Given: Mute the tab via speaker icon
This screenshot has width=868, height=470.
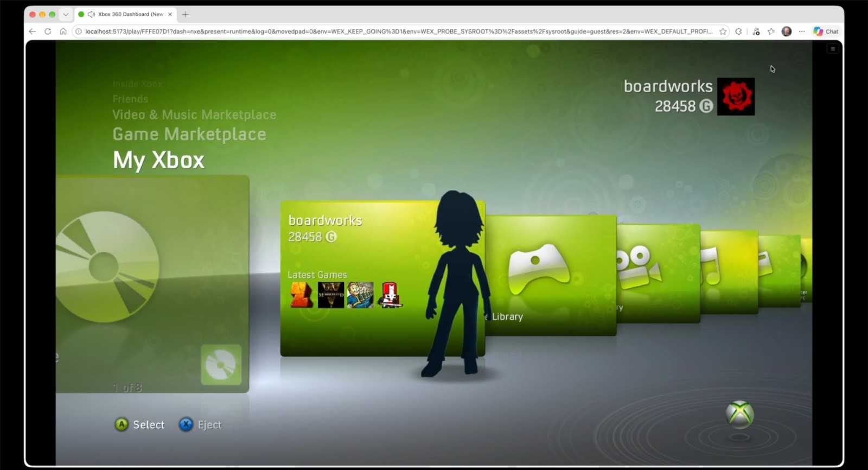Looking at the screenshot, I should point(91,14).
